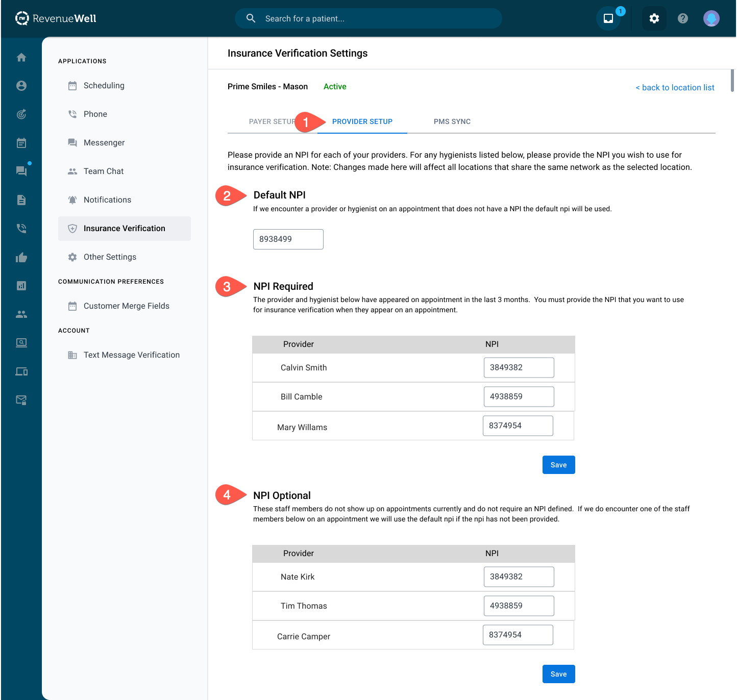
Task: Open the target goals sidebar icon
Action: 21,114
